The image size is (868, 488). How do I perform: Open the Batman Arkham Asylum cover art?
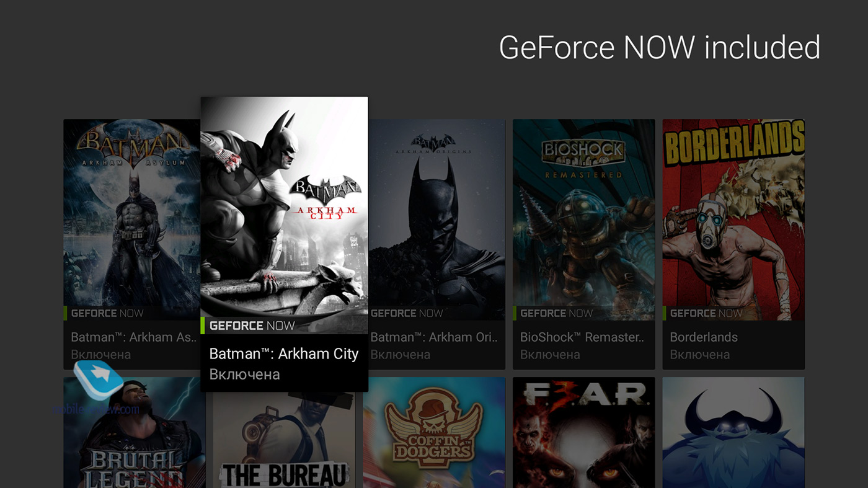[131, 211]
